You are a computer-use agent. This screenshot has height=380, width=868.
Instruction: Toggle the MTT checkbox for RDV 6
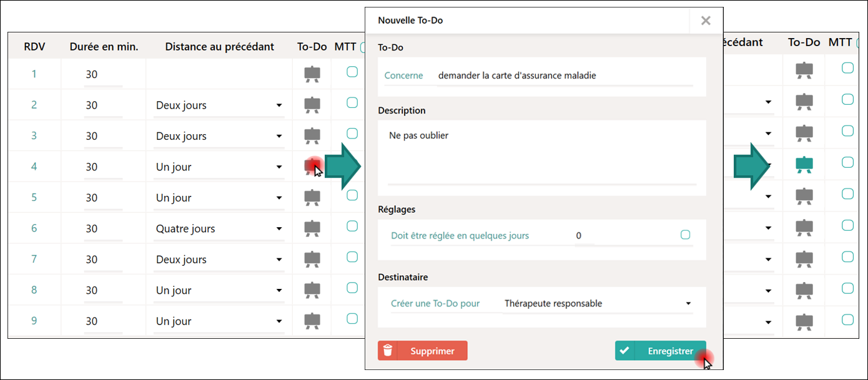(x=352, y=226)
